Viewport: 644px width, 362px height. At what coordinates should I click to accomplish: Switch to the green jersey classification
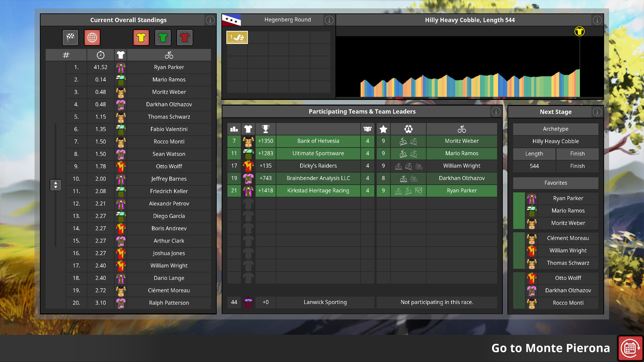tap(163, 38)
